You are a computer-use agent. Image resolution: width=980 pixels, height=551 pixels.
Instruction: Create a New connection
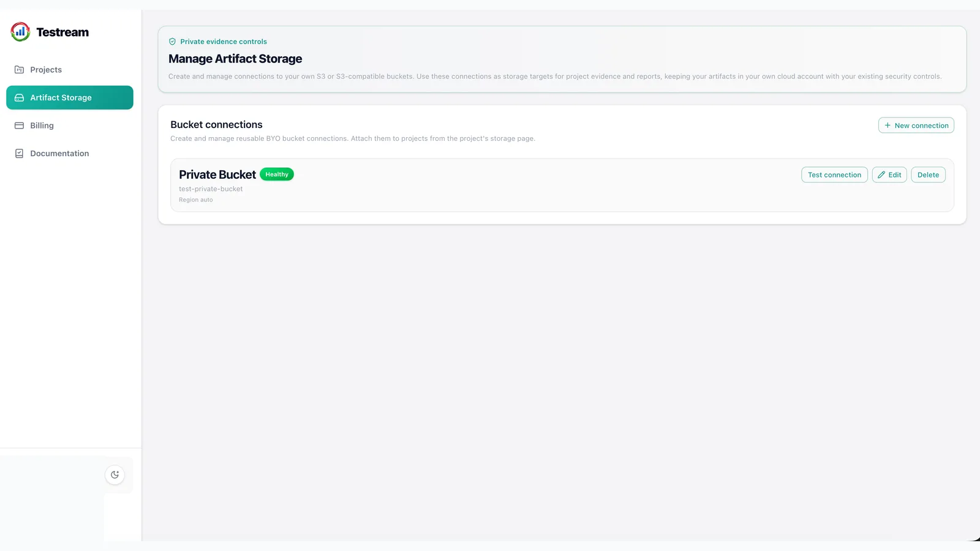tap(916, 126)
